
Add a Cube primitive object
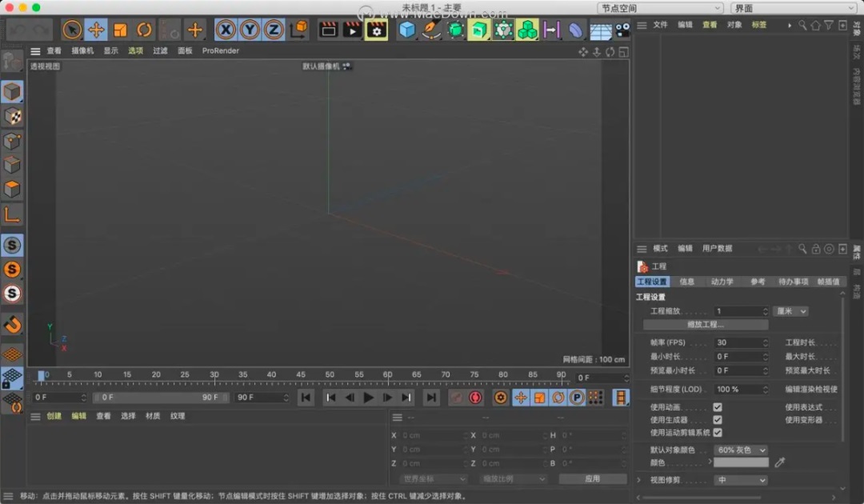click(x=406, y=30)
